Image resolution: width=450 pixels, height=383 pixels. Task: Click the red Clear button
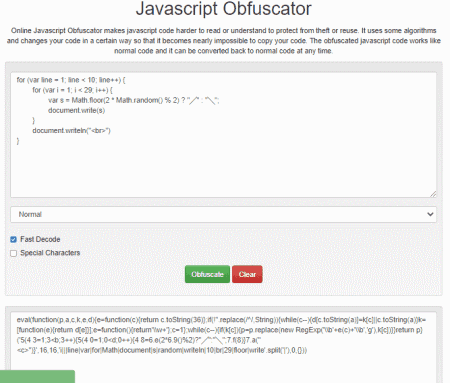click(x=247, y=274)
